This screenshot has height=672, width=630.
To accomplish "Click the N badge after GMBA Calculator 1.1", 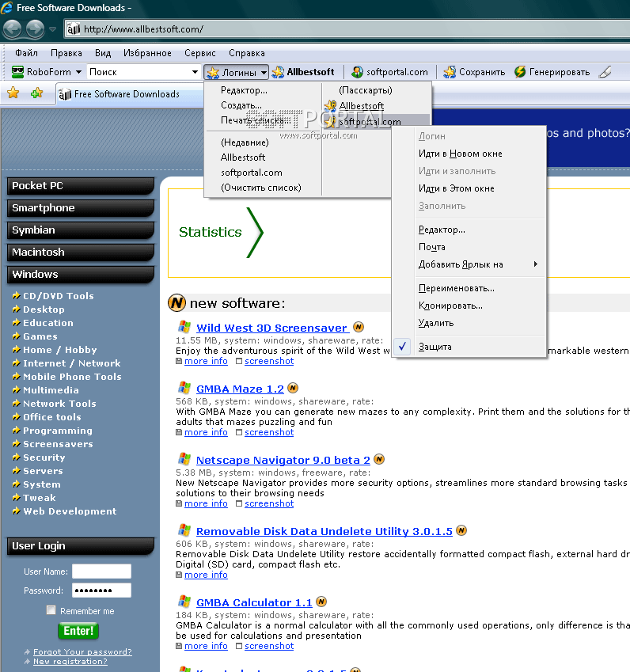I will [321, 602].
